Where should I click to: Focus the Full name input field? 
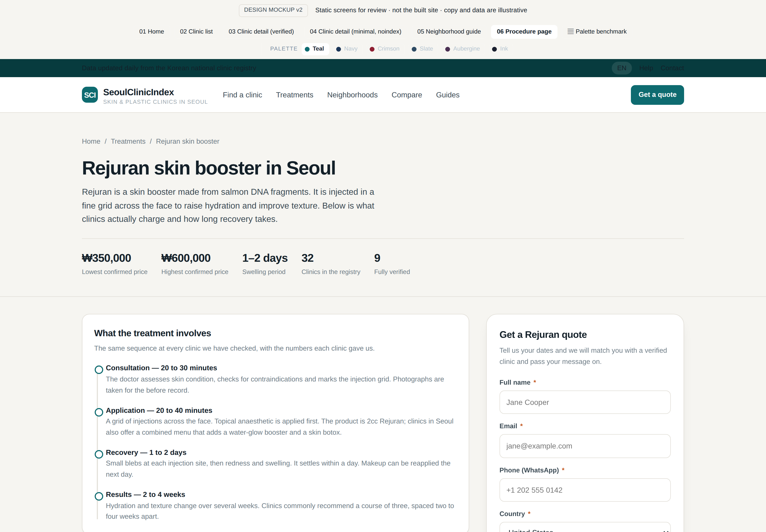coord(585,402)
